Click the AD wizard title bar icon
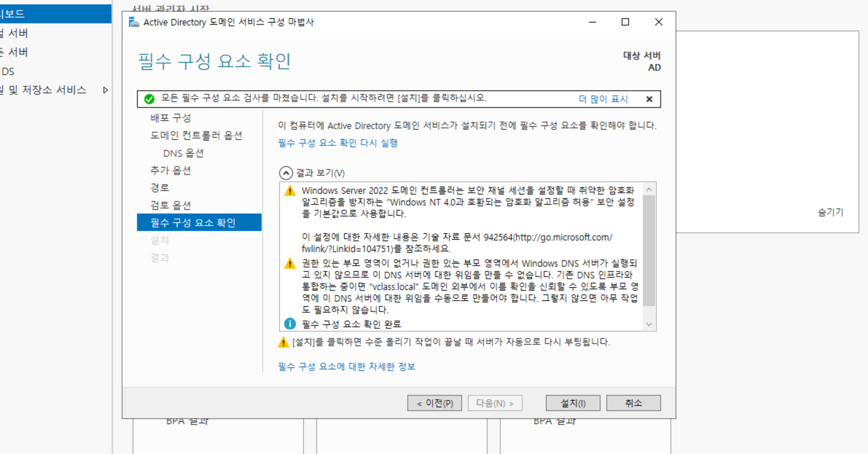This screenshot has width=868, height=454. tap(134, 22)
